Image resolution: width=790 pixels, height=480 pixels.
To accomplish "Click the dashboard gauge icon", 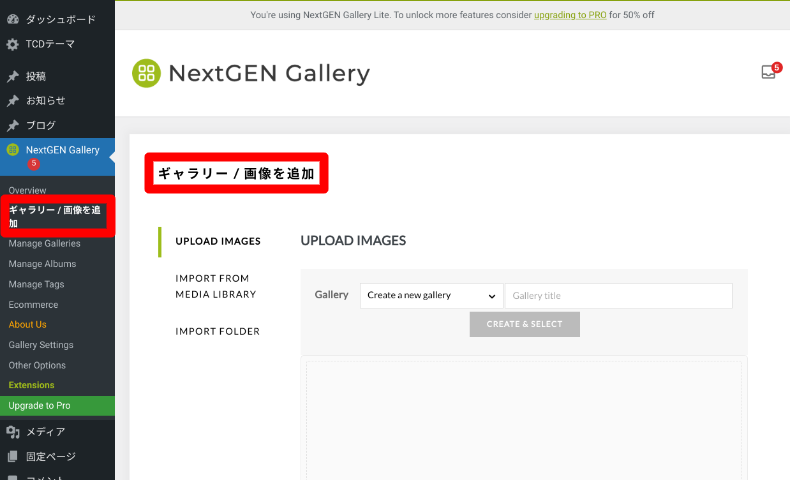I will (13, 20).
